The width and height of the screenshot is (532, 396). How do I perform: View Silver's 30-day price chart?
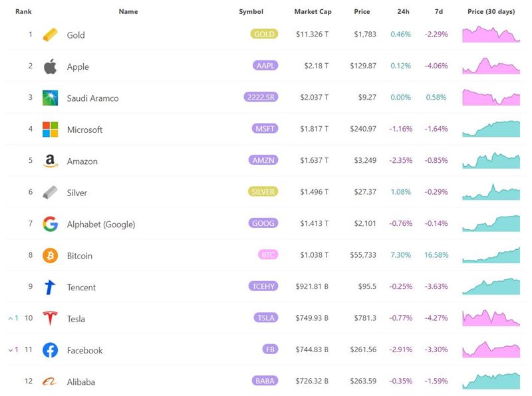(x=491, y=192)
